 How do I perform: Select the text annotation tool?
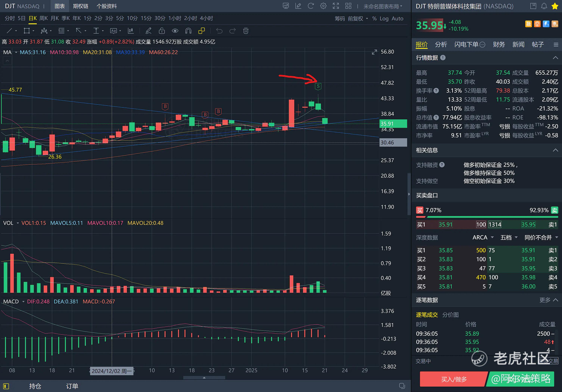[x=114, y=31]
